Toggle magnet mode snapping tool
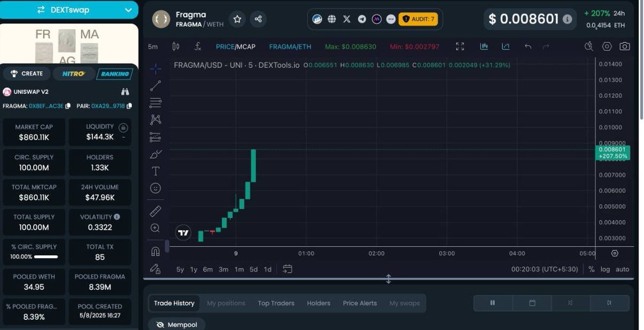The height and width of the screenshot is (330, 644). 155,251
